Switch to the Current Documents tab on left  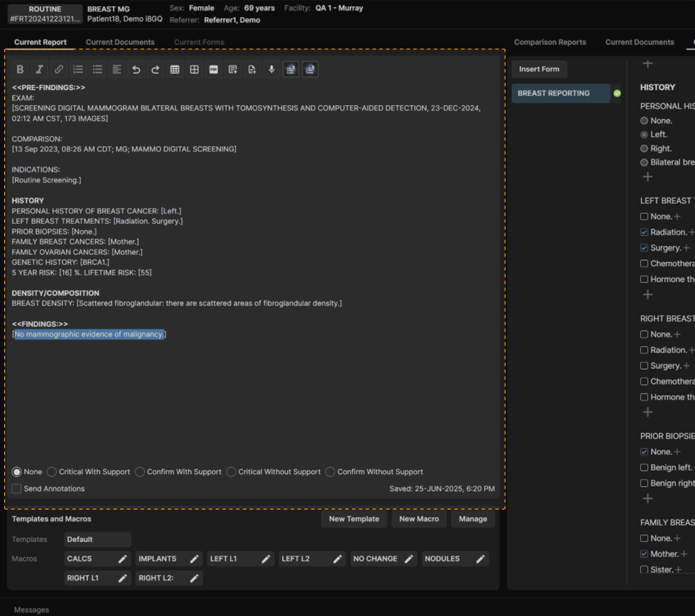[120, 42]
